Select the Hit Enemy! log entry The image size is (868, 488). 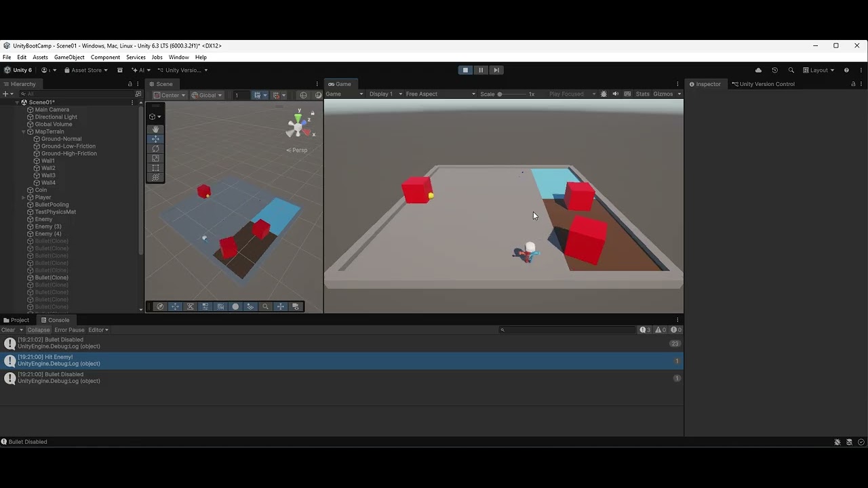(342, 361)
